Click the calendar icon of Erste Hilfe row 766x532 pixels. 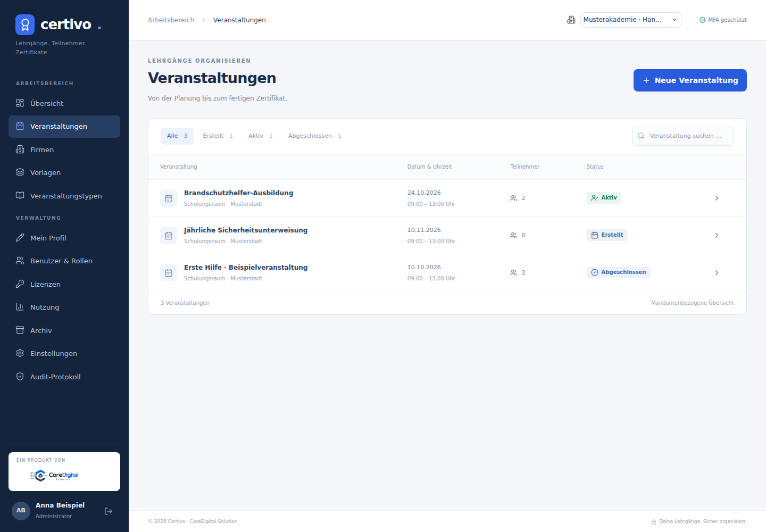169,273
